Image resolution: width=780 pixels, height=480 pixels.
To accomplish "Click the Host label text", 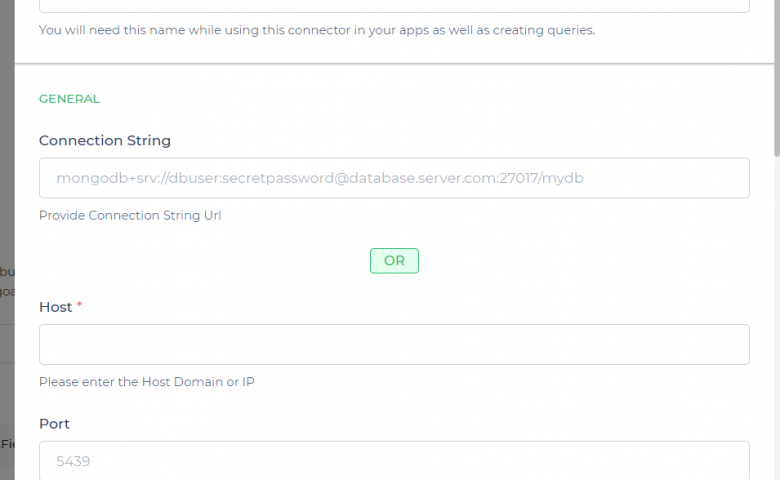I will [x=56, y=307].
